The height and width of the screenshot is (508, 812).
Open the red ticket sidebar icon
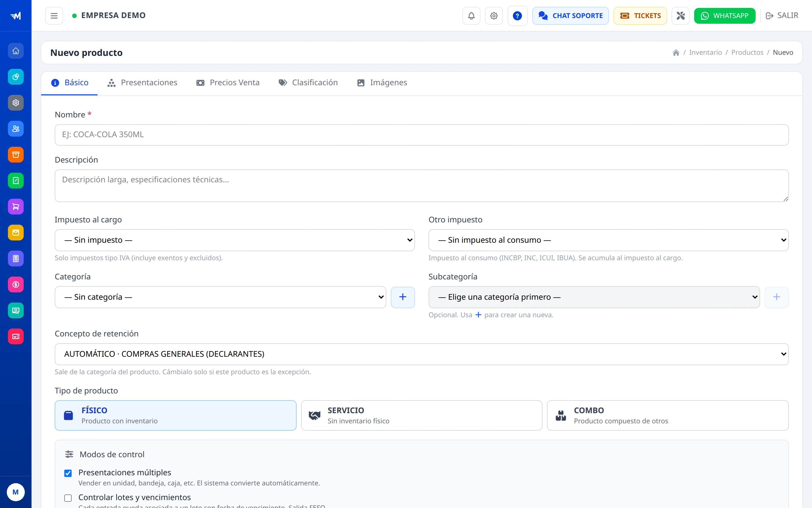tap(16, 336)
